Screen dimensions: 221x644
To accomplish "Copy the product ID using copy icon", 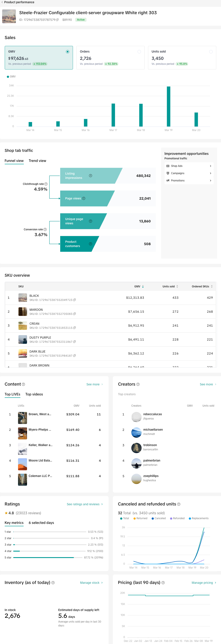I will (58, 20).
